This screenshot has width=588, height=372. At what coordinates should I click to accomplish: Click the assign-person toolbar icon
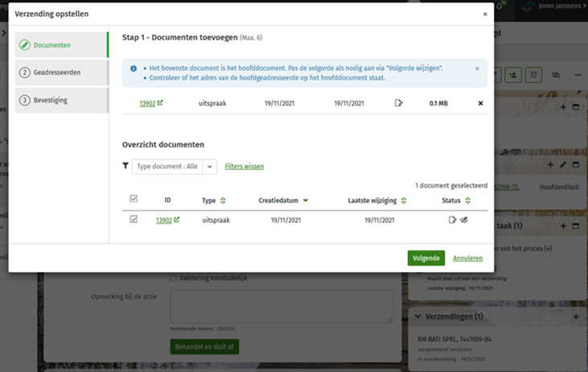(x=513, y=75)
